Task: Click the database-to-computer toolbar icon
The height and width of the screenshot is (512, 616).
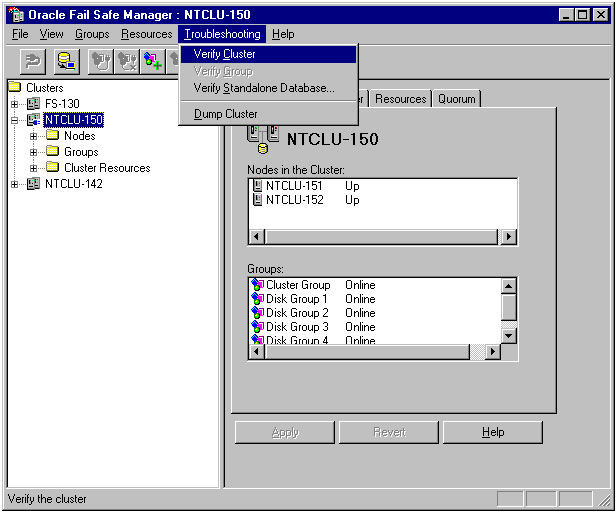Action: pyautogui.click(x=67, y=61)
